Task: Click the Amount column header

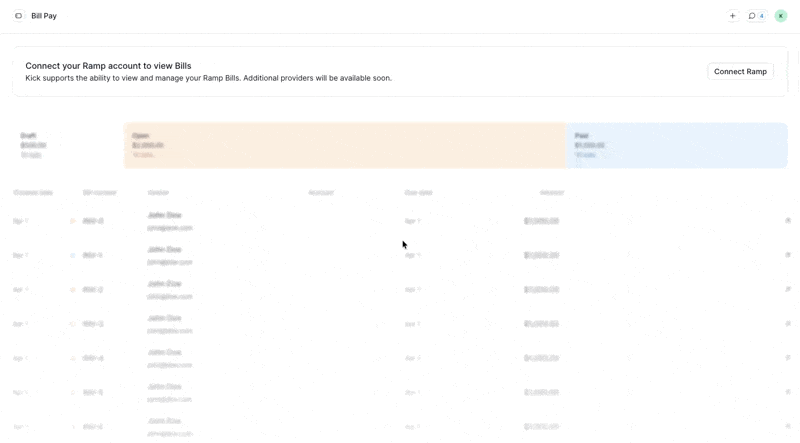Action: (551, 192)
